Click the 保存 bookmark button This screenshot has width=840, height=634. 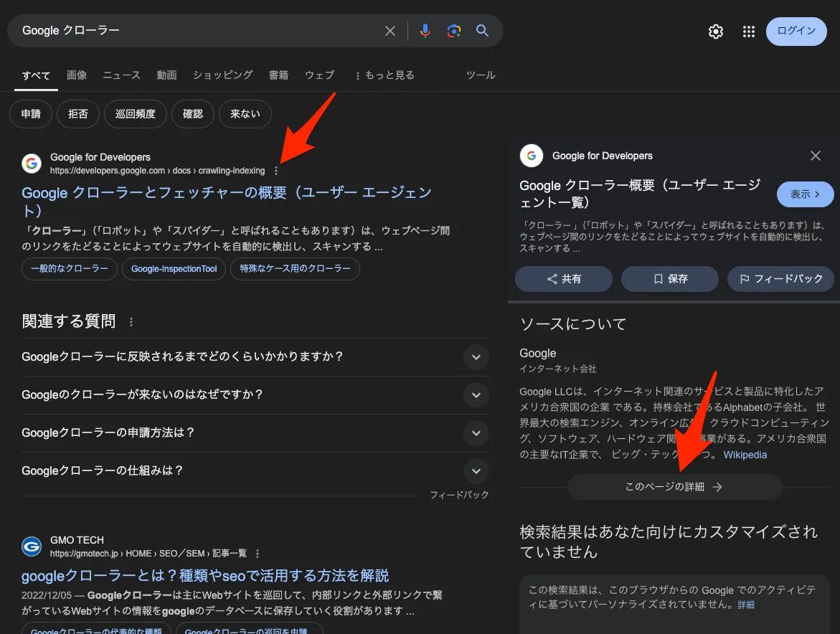670,279
